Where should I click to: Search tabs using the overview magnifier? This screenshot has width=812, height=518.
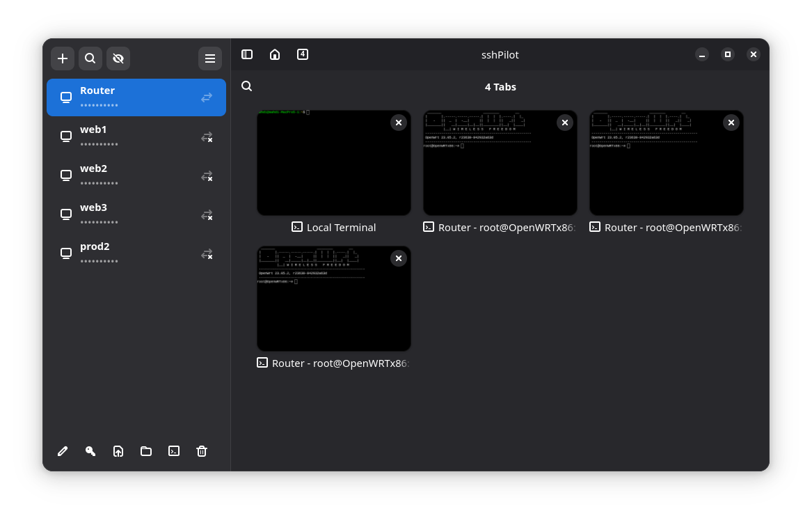(x=247, y=86)
